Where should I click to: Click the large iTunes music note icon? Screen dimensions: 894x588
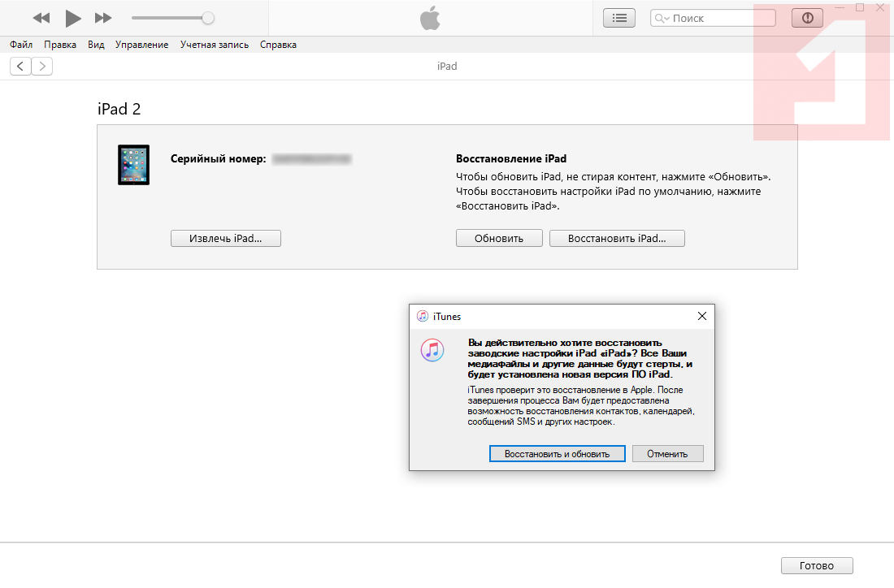click(432, 350)
